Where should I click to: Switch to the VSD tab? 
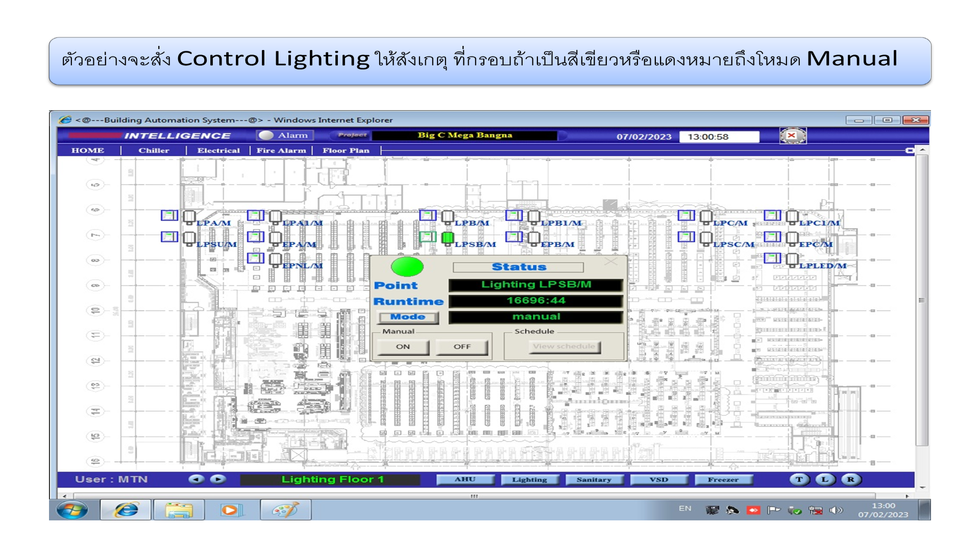pos(659,480)
